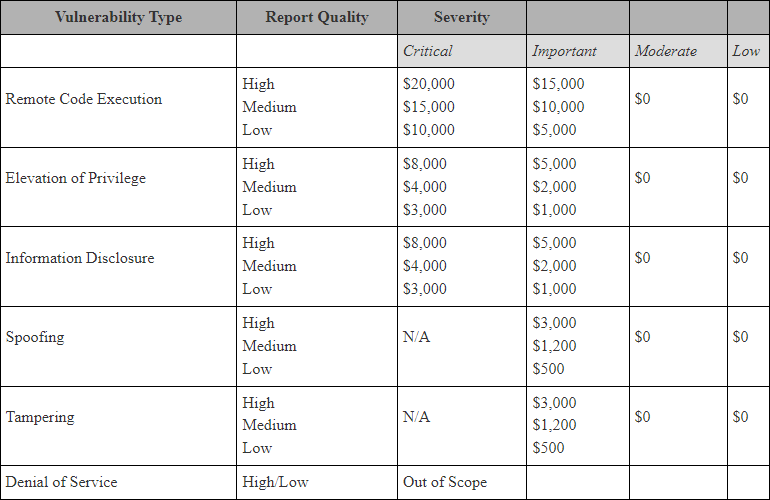Click the $20,000 bounty amount
Screen dimensions: 770x500
point(428,84)
